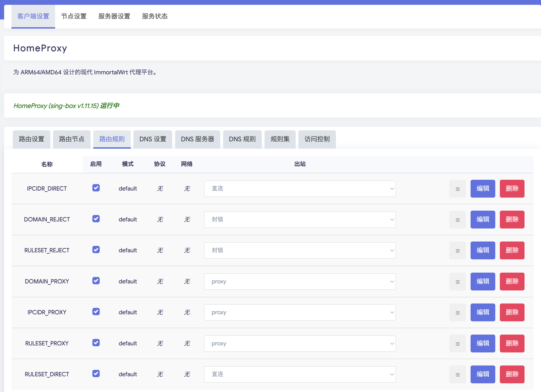This screenshot has height=392, width=541.
Task: Click drag handle icon for RULESET_DIRECT row
Action: click(457, 375)
